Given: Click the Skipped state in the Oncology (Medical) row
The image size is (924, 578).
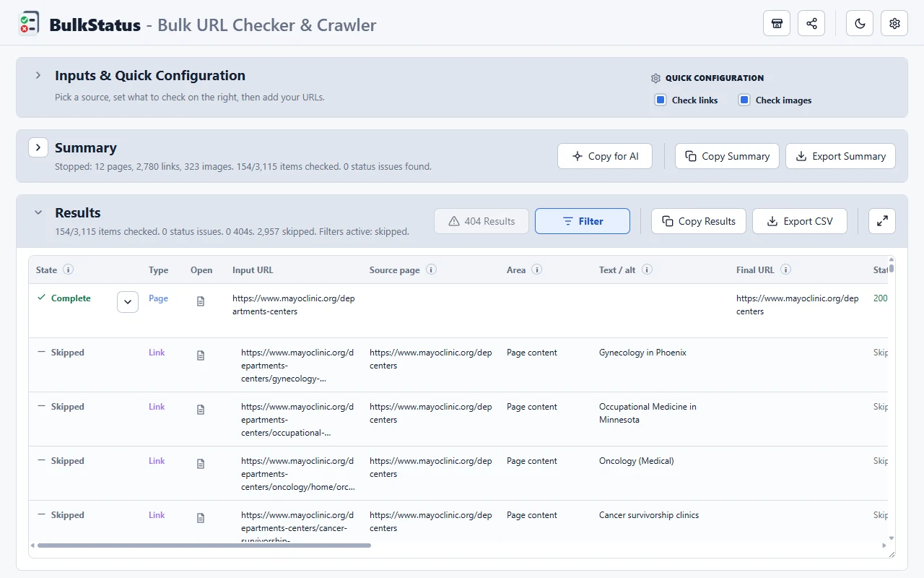Looking at the screenshot, I should [x=68, y=461].
